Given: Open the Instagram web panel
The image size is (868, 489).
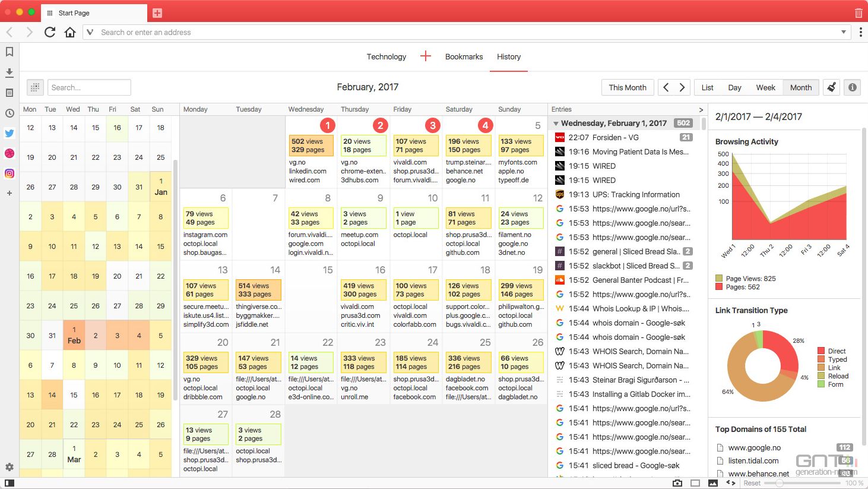Looking at the screenshot, I should pyautogui.click(x=9, y=173).
